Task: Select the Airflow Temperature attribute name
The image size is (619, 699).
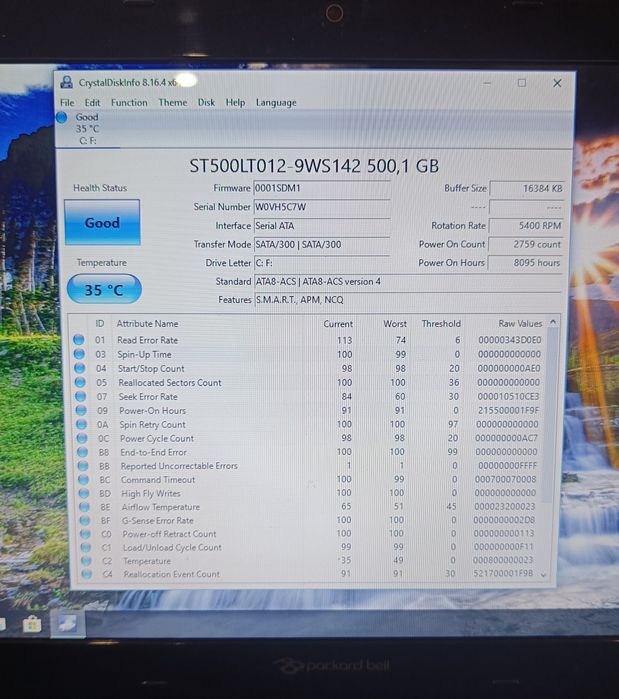Action: pos(161,507)
